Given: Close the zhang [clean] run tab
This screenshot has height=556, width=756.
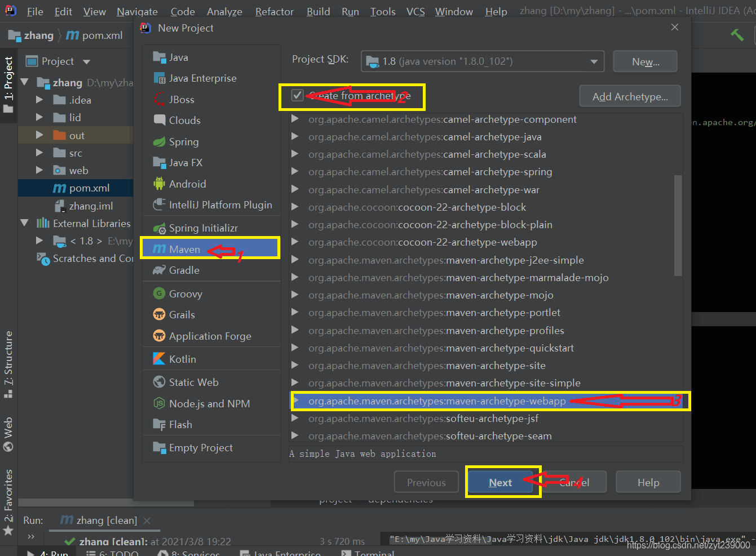Looking at the screenshot, I should [147, 521].
